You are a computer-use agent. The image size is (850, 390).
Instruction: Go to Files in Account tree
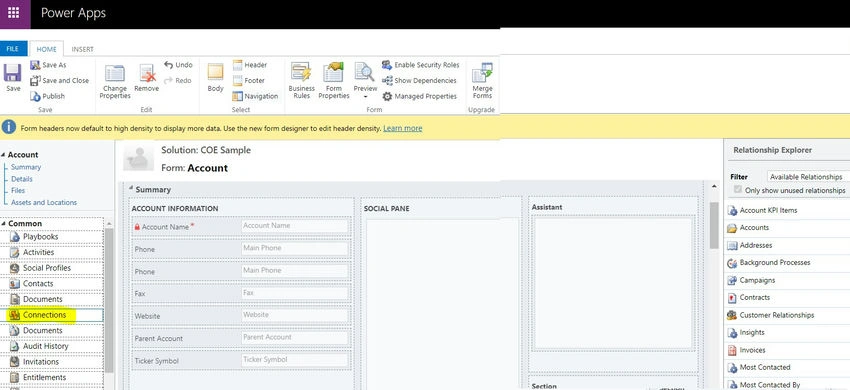18,190
